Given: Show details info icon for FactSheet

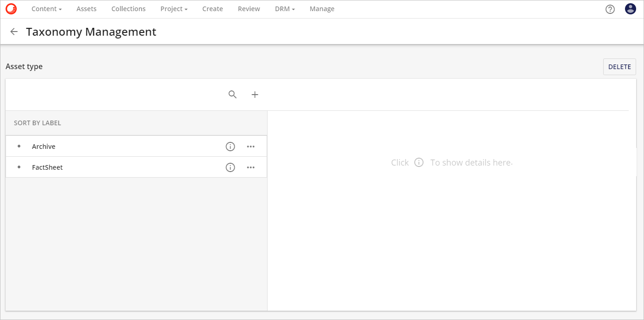Looking at the screenshot, I should click(230, 167).
